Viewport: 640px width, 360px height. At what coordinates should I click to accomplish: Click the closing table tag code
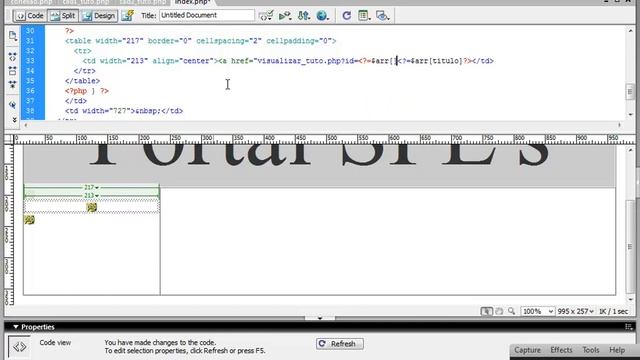tap(82, 81)
